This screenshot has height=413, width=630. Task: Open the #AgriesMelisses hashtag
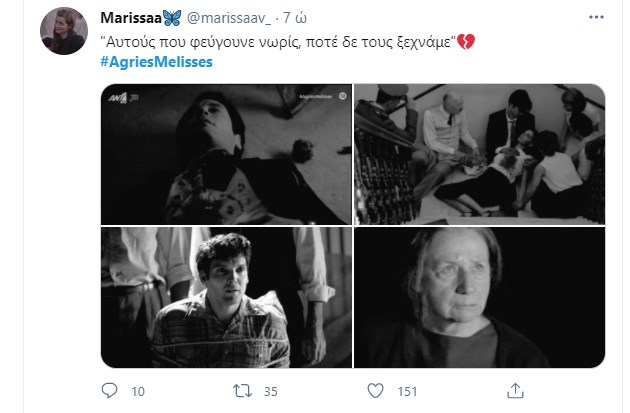coord(156,62)
